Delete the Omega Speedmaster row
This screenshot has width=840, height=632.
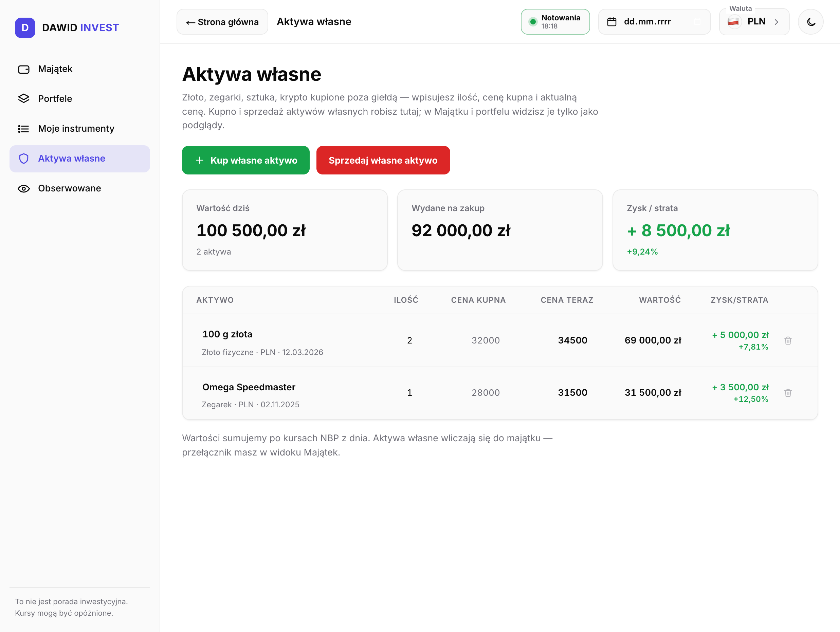(x=788, y=393)
